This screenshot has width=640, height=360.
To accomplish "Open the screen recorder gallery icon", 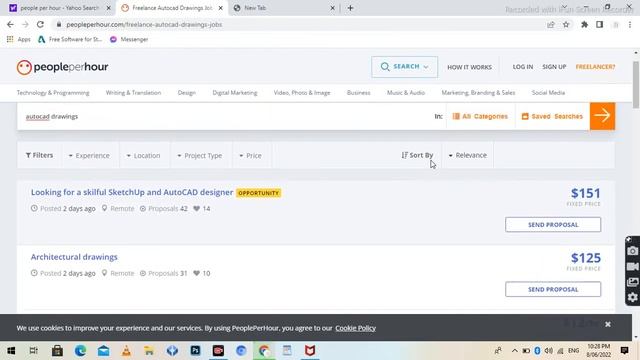I will (x=632, y=282).
